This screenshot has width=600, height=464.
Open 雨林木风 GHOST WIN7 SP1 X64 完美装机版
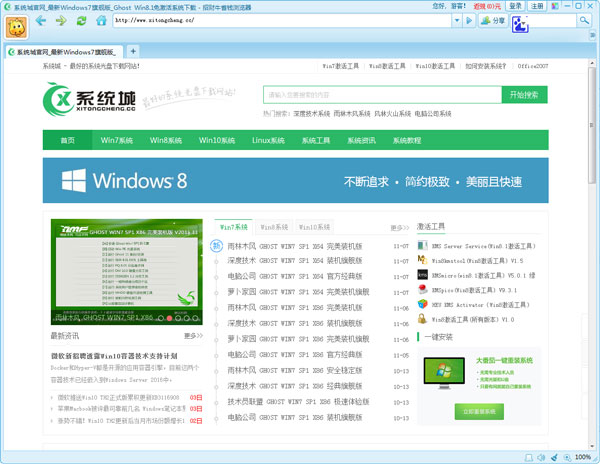click(x=295, y=246)
